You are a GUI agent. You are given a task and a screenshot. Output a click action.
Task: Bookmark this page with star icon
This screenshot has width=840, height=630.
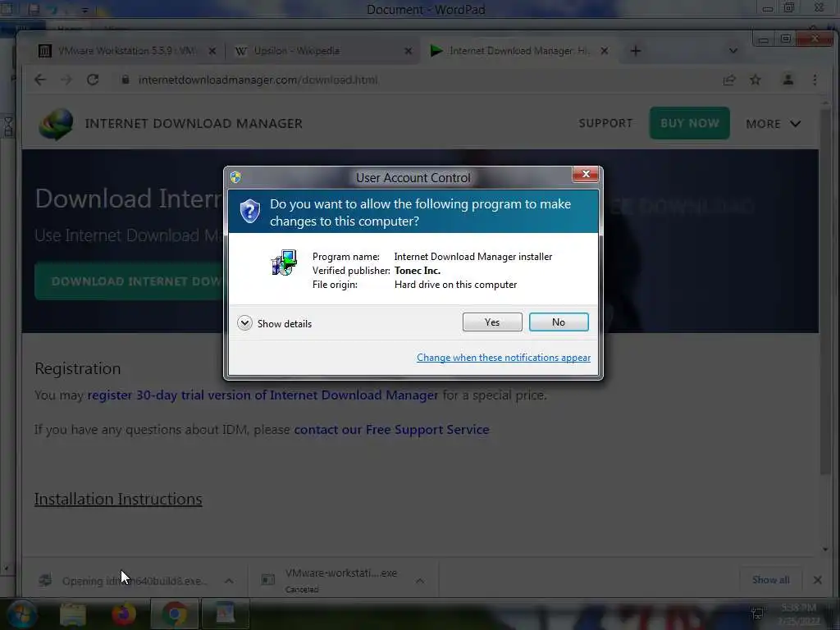[756, 80]
